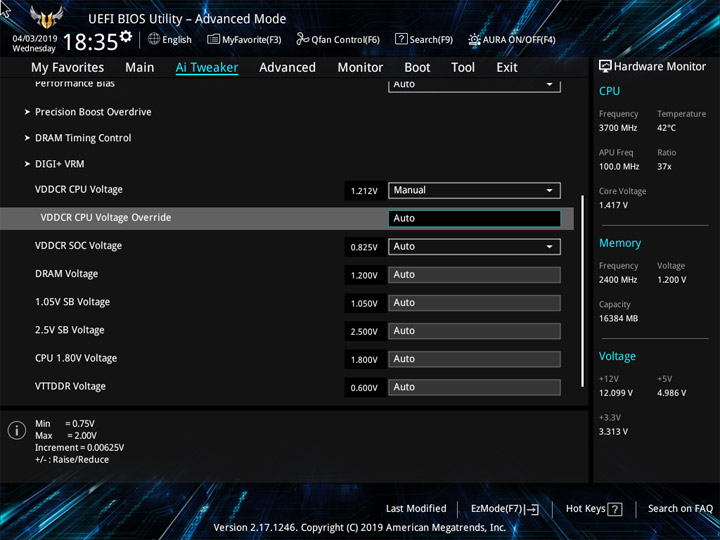Image resolution: width=720 pixels, height=540 pixels.
Task: Select the VTTDDR Voltage label
Action: pyautogui.click(x=70, y=387)
